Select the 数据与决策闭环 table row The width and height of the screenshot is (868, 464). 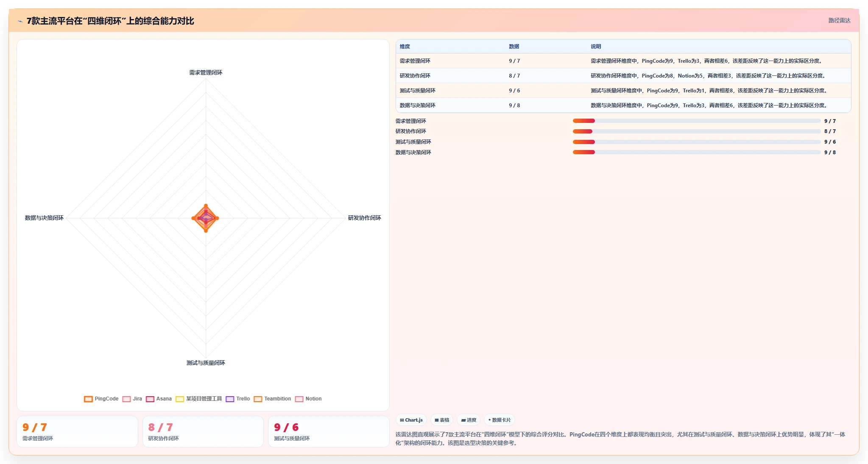[623, 105]
